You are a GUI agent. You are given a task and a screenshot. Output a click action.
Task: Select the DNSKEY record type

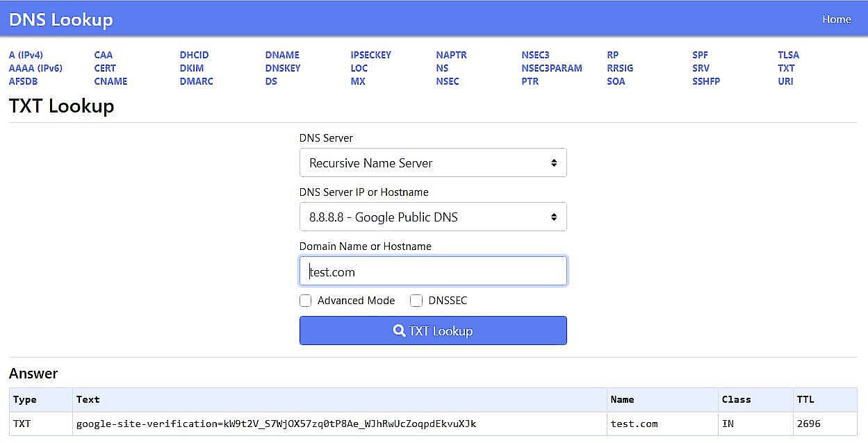pyautogui.click(x=282, y=68)
